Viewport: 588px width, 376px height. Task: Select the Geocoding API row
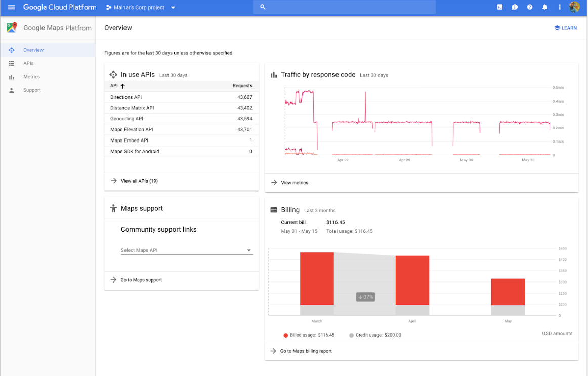click(182, 119)
